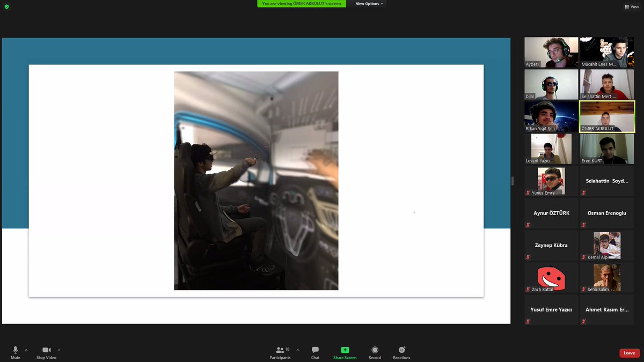644x362 pixels.
Task: Start Share Screen
Action: pos(345,352)
